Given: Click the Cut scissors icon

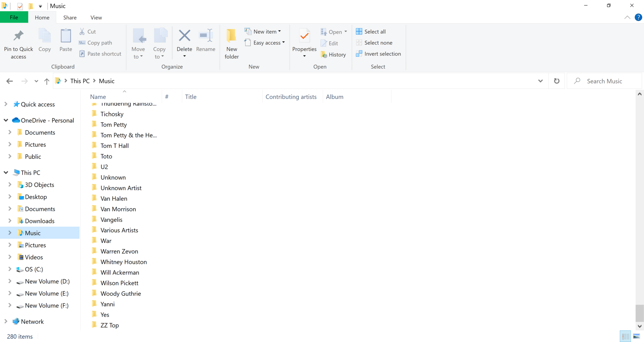Looking at the screenshot, I should pos(82,32).
